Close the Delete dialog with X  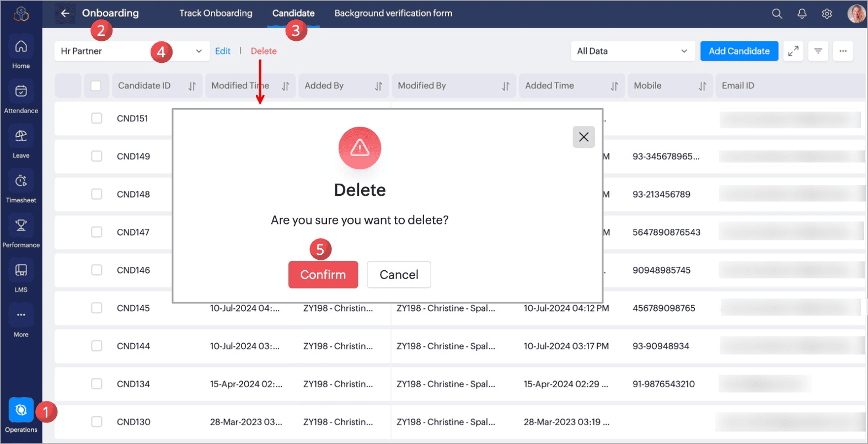pyautogui.click(x=583, y=137)
